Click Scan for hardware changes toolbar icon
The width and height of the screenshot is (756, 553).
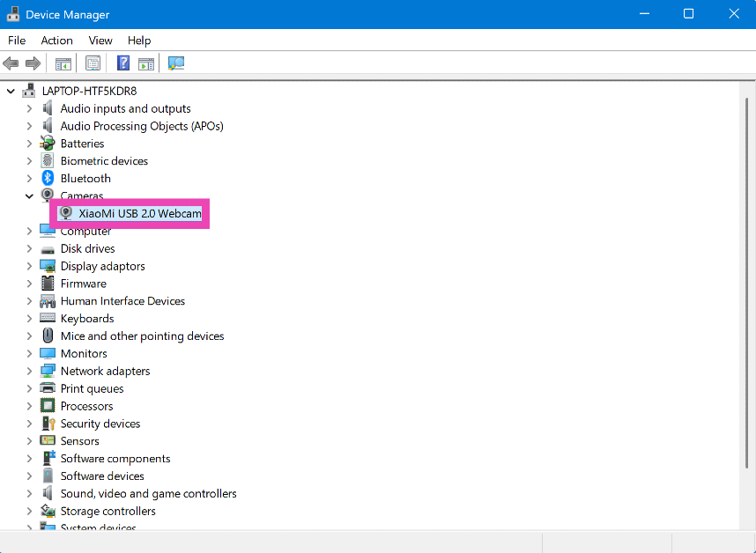point(176,63)
